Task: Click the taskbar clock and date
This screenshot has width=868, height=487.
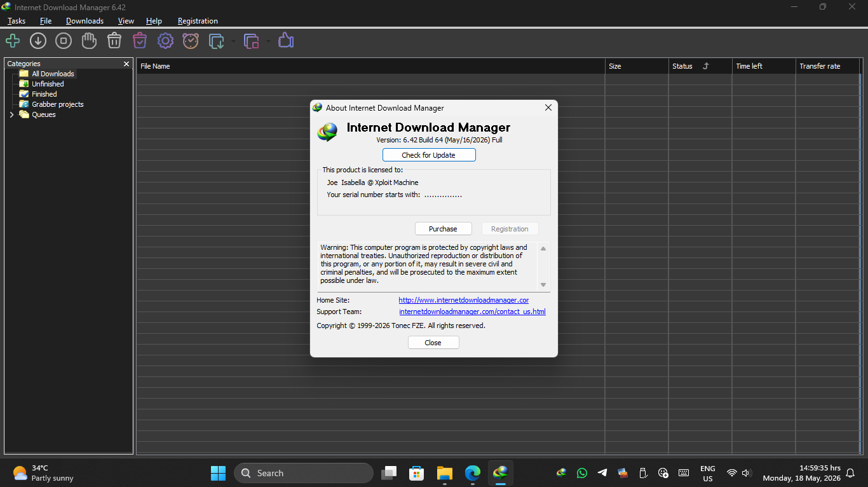Action: [802, 473]
